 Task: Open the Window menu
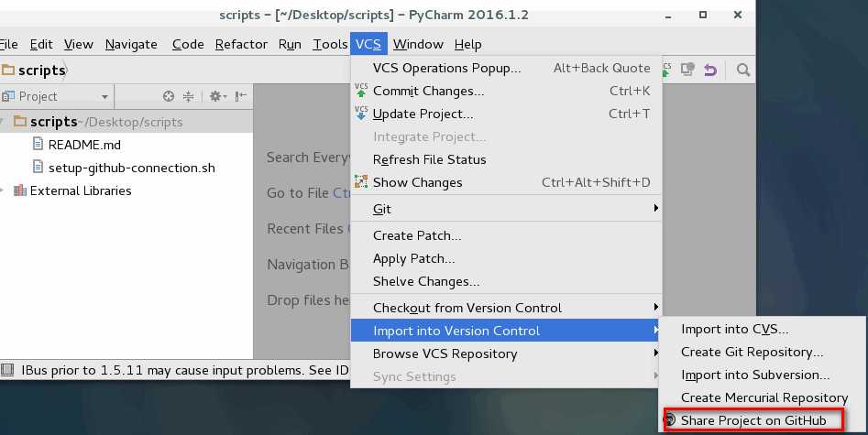418,44
